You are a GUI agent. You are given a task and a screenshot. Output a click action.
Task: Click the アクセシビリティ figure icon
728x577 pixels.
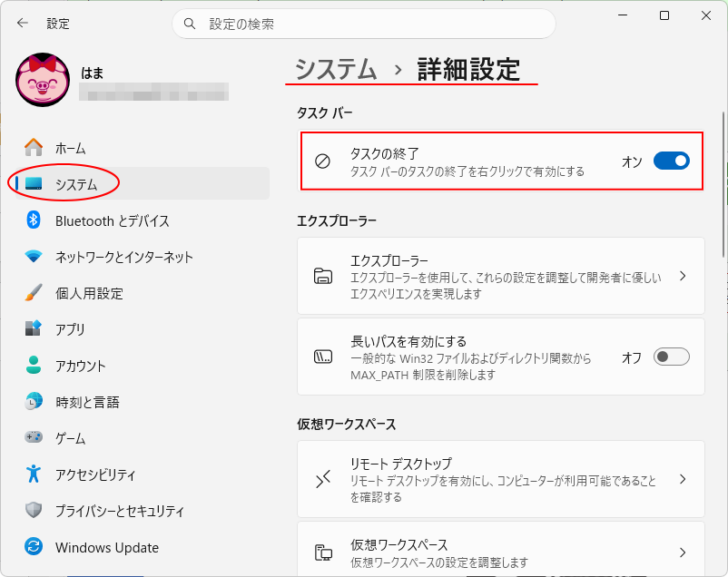point(33,473)
